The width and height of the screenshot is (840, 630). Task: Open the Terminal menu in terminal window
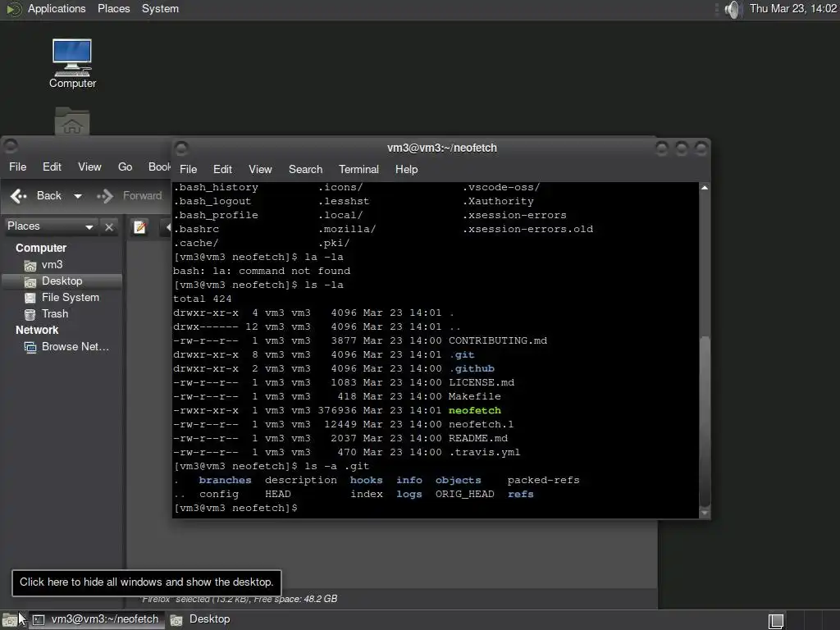click(358, 169)
